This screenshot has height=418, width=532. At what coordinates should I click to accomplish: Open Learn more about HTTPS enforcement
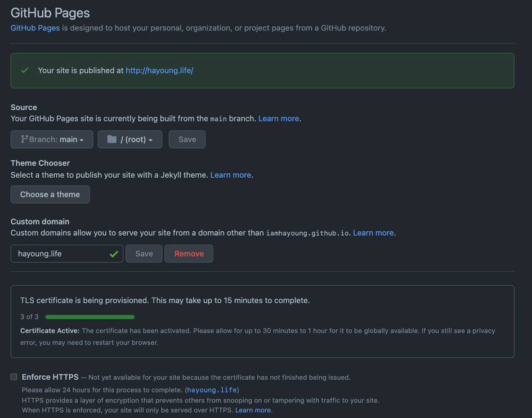[x=253, y=410]
